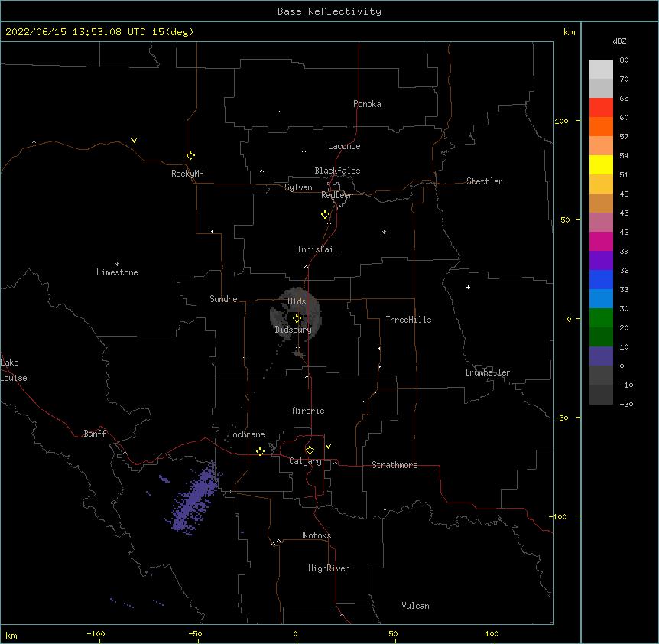The width and height of the screenshot is (659, 644).
Task: Click the red swatch in the dBZ legend
Action: point(601,107)
